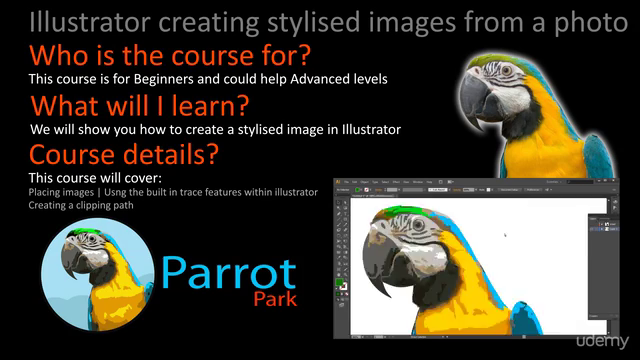Click the lower collapsed panel dock icon
Image resolution: width=640 pixels, height=360 pixels.
point(615,208)
